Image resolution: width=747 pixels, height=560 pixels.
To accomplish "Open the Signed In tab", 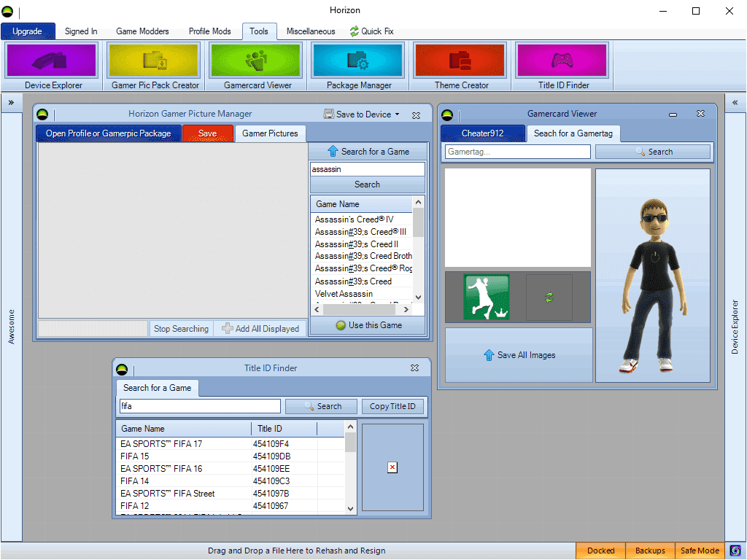I will pos(81,31).
